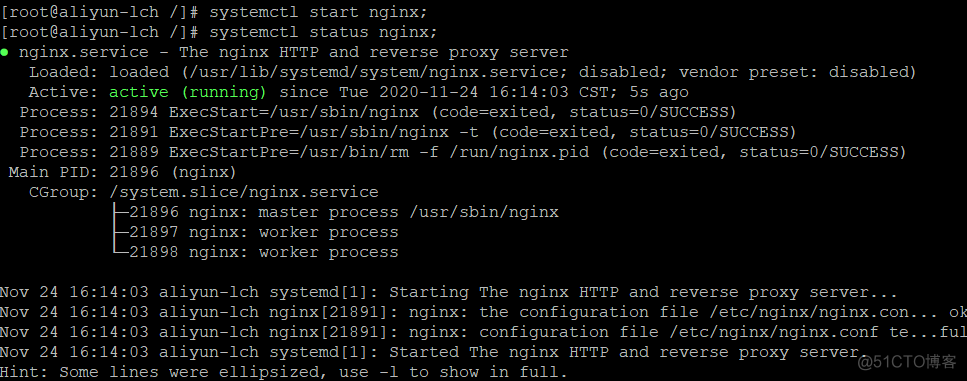Click the 21898 nginx worker process entry
Image resolution: width=967 pixels, height=381 pixels.
coord(264,252)
